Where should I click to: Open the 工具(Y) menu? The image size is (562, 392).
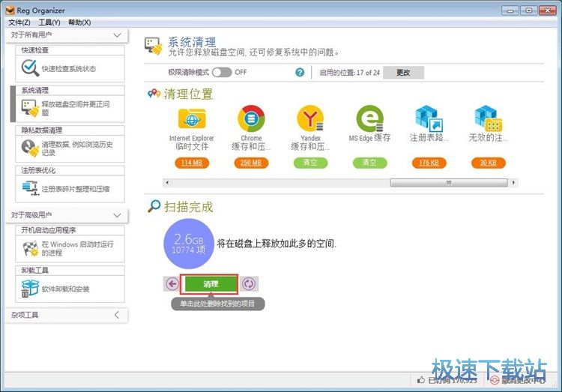click(x=49, y=22)
